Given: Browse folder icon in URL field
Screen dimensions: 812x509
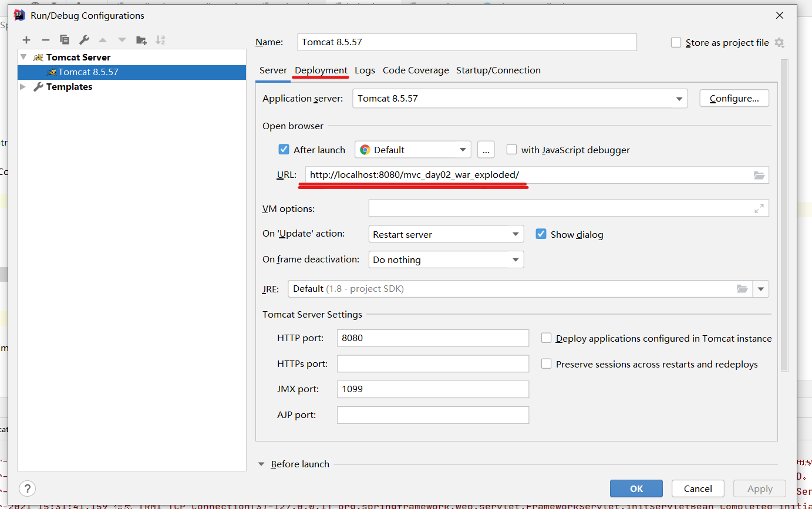Looking at the screenshot, I should coord(759,175).
